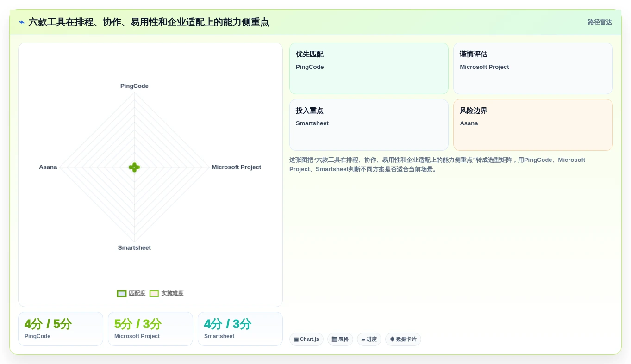The width and height of the screenshot is (631, 364).
Task: Click Microsoft Project label under the 5分 / 3分 score
Action: [137, 337]
